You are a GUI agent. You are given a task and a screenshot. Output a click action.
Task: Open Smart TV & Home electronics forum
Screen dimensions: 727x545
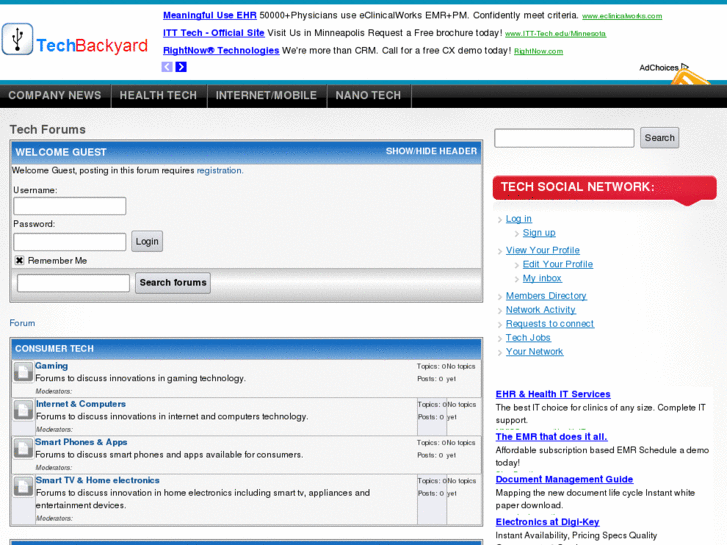click(x=97, y=480)
